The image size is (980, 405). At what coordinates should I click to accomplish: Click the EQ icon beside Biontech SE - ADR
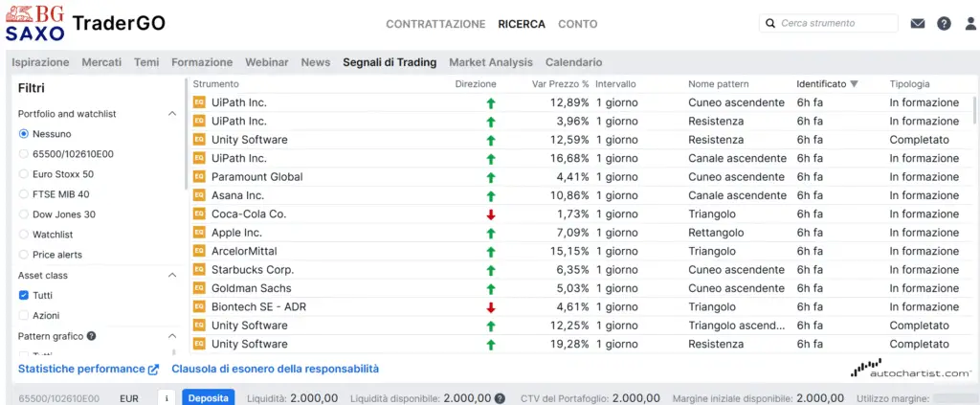click(x=199, y=307)
